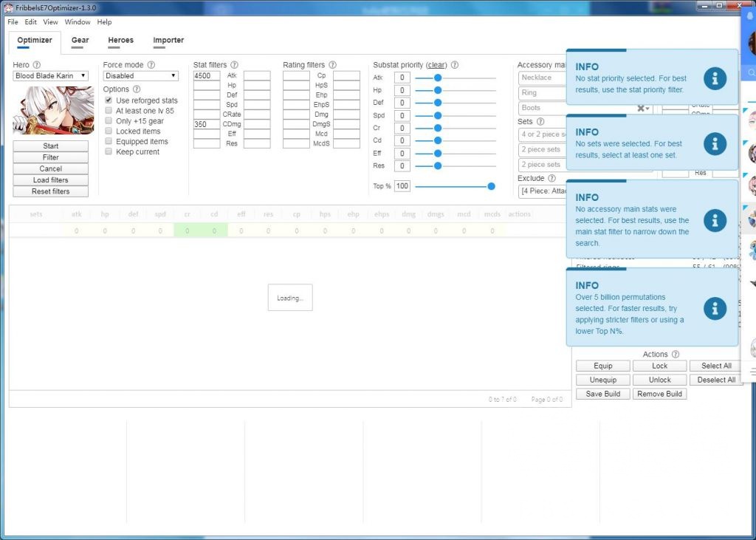Click the Top % slider handle
The width and height of the screenshot is (756, 540).
(x=491, y=186)
